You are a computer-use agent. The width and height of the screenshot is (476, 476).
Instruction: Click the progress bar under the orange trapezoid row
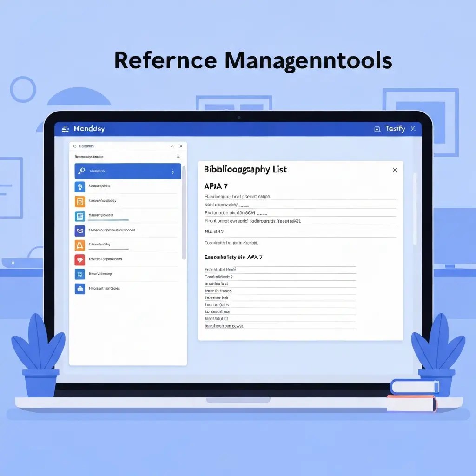point(108,249)
